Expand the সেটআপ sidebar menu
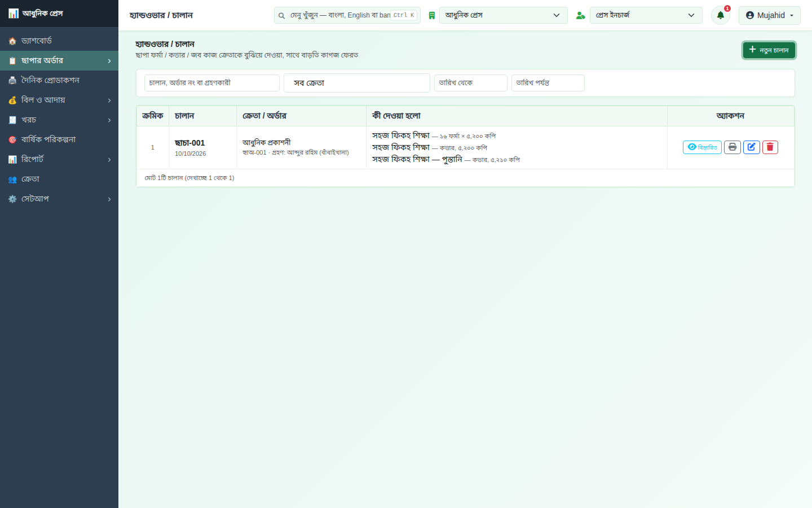 coord(59,199)
